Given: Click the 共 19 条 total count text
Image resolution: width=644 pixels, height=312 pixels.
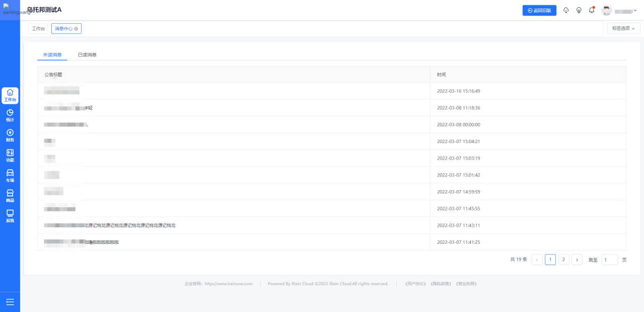Looking at the screenshot, I should tap(518, 260).
